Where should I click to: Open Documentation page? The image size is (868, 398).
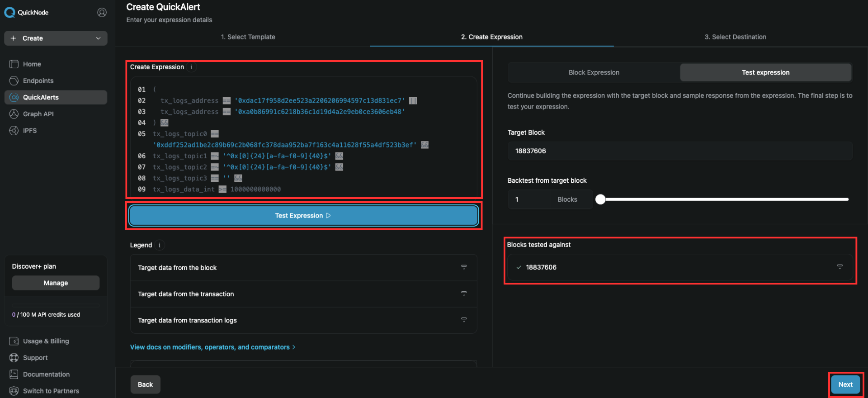[46, 374]
